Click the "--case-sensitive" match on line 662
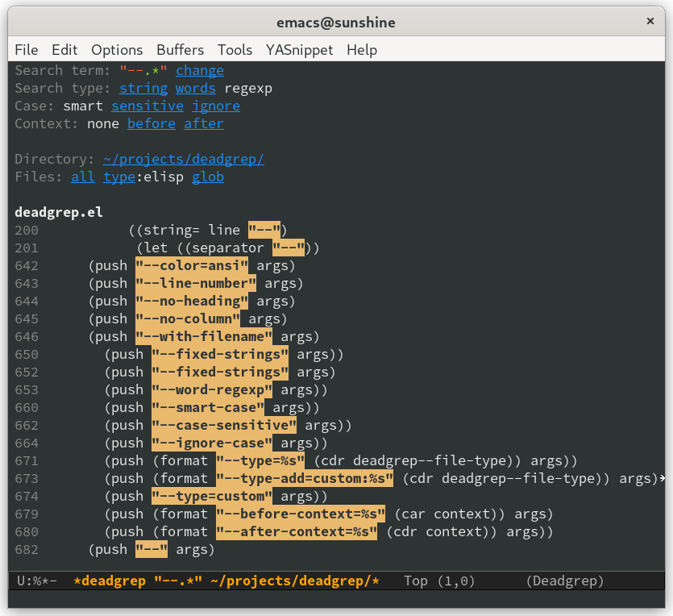This screenshot has width=673, height=616. pos(224,426)
